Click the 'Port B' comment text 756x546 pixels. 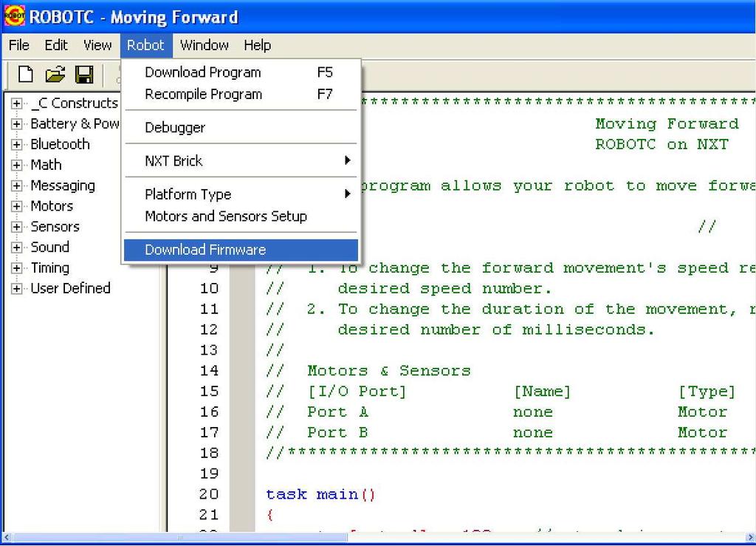pos(337,433)
